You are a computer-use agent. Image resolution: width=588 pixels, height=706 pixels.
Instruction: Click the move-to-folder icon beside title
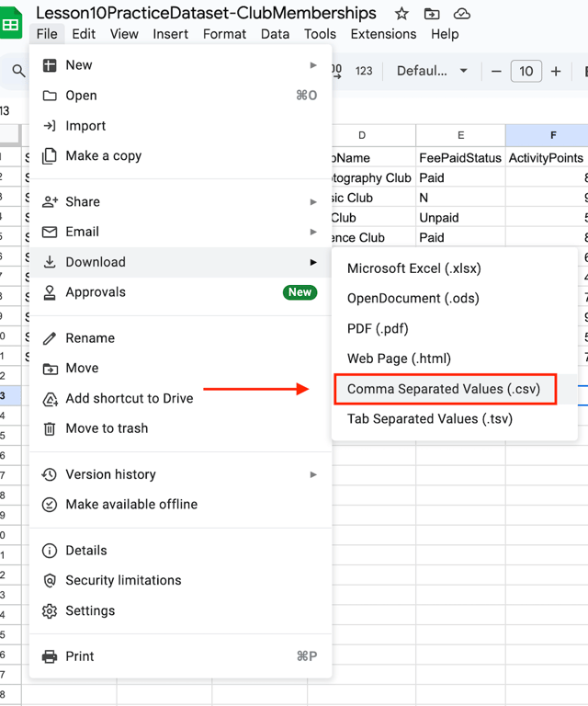pos(432,14)
